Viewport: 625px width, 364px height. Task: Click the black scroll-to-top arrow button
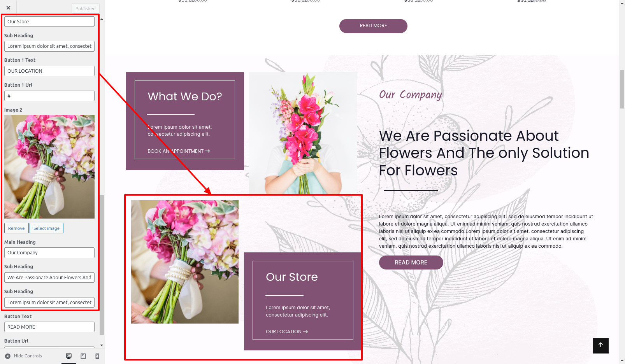click(x=600, y=345)
